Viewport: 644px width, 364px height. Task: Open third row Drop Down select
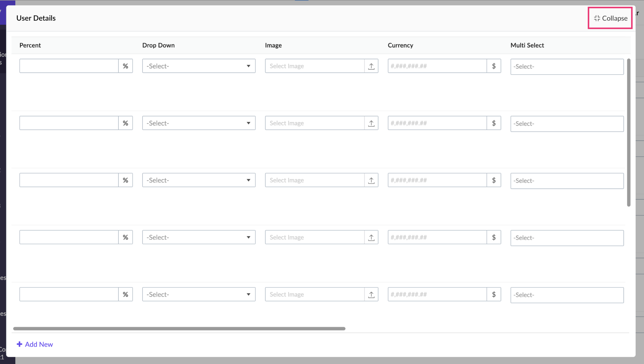[199, 180]
